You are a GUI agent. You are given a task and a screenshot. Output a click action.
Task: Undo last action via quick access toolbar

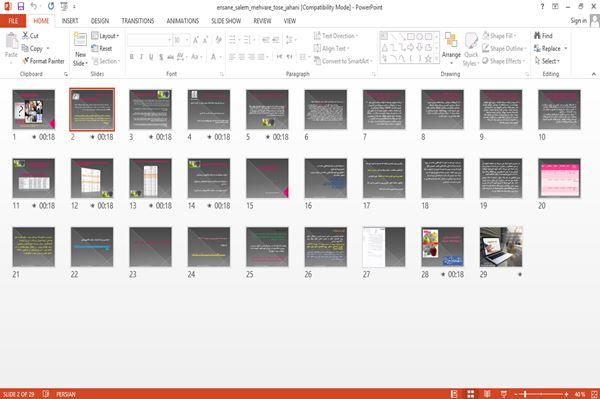pos(34,7)
